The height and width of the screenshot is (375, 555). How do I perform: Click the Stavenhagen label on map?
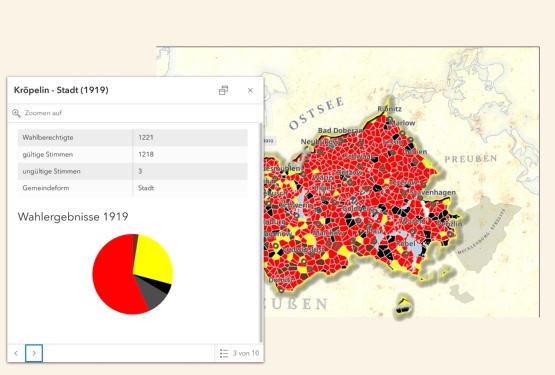[433, 192]
